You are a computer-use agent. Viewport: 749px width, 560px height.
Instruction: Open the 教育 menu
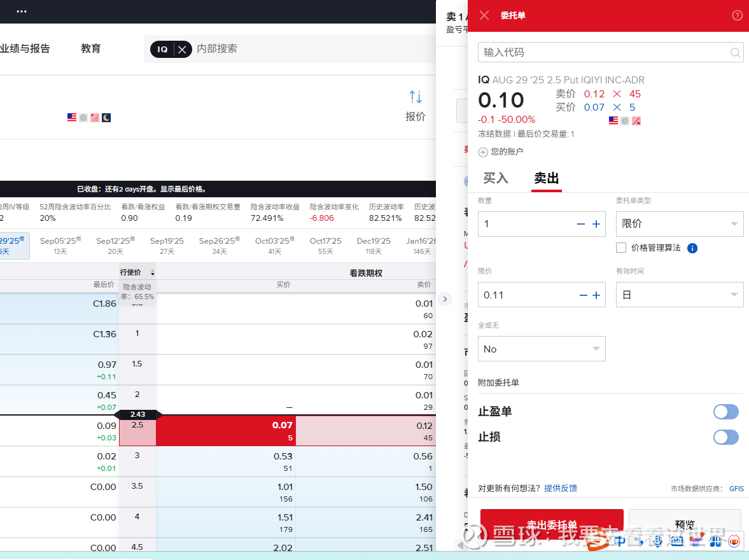(x=91, y=49)
